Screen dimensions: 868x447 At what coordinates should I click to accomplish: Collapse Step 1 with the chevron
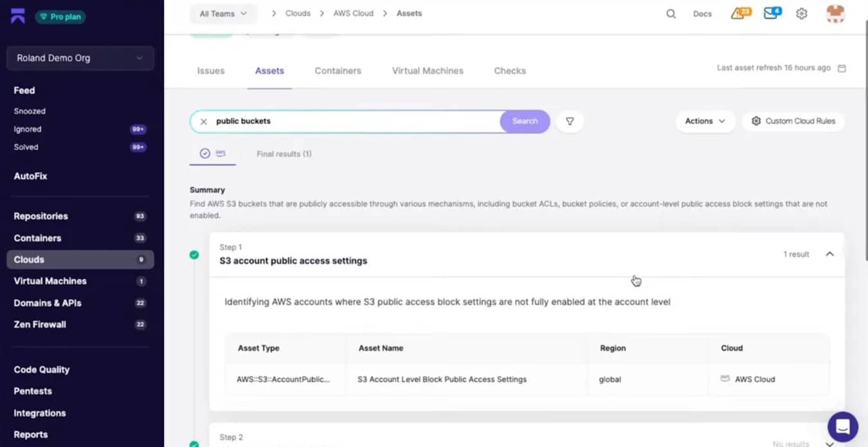[x=829, y=254]
